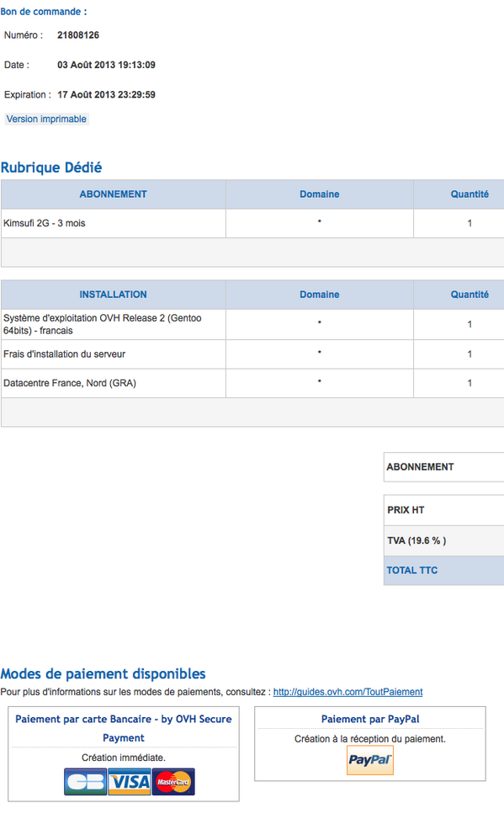Pay with the PayPal button
The width and height of the screenshot is (504, 819).
[369, 760]
